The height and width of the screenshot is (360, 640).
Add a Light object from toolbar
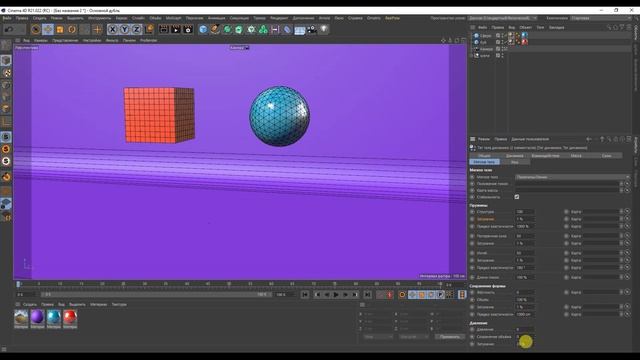tap(324, 29)
